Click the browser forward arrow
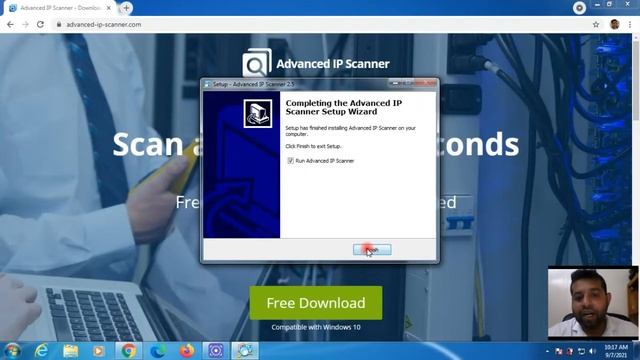The image size is (640, 360). [x=25, y=24]
